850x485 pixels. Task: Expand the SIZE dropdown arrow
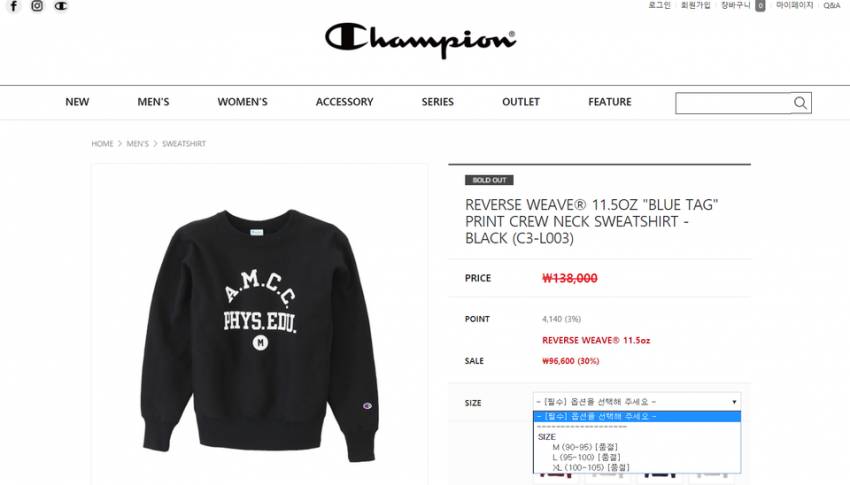click(x=734, y=402)
